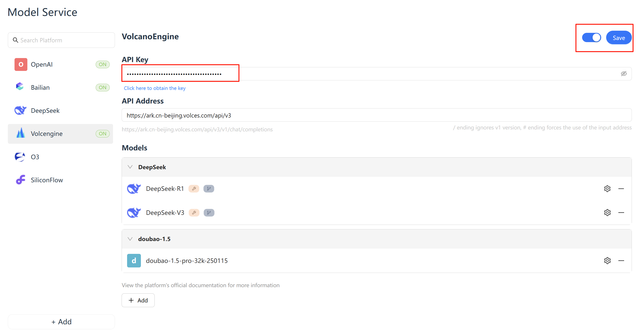The image size is (644, 335).
Task: Click into the API Address field
Action: (376, 115)
